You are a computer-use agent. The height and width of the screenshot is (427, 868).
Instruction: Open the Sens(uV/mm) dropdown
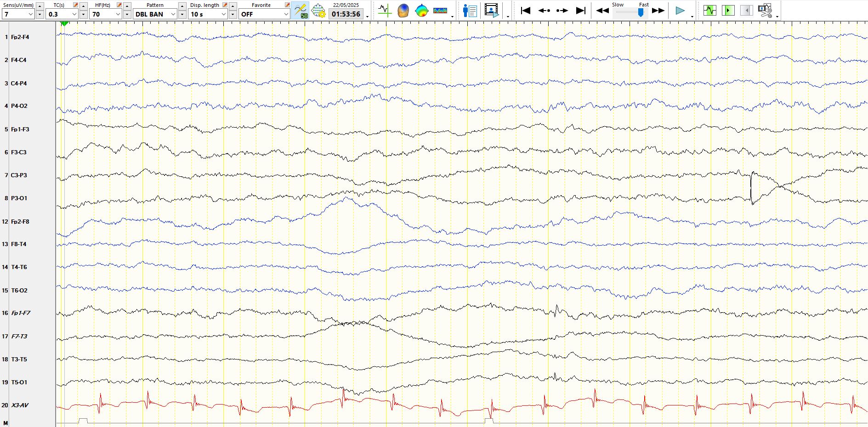click(18, 14)
